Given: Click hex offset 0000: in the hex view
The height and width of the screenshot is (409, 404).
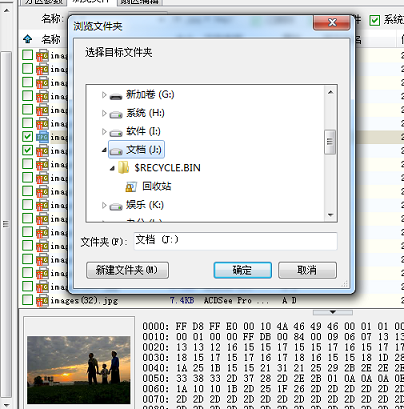Looking at the screenshot, I should [156, 326].
